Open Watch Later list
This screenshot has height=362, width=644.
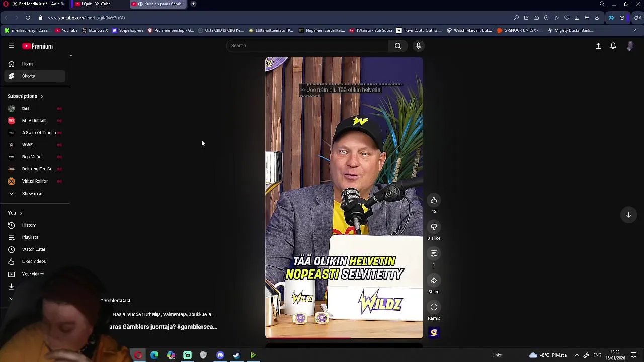coord(35,249)
